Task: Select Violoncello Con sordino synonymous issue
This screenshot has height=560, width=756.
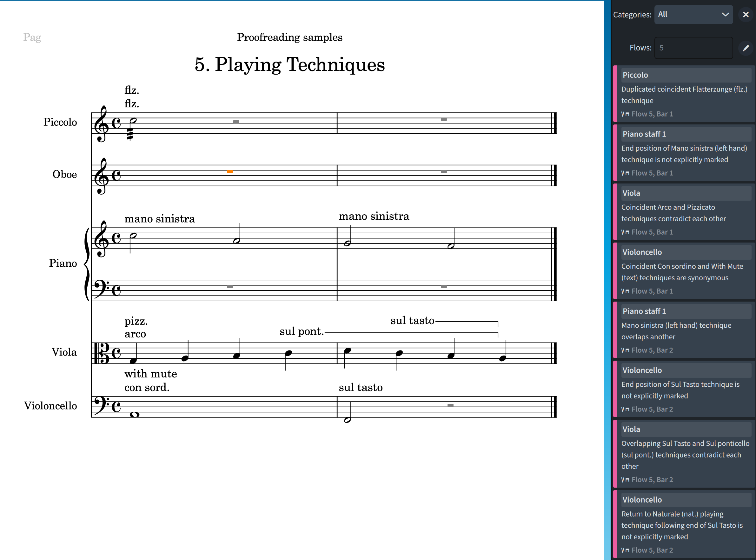Action: point(684,271)
